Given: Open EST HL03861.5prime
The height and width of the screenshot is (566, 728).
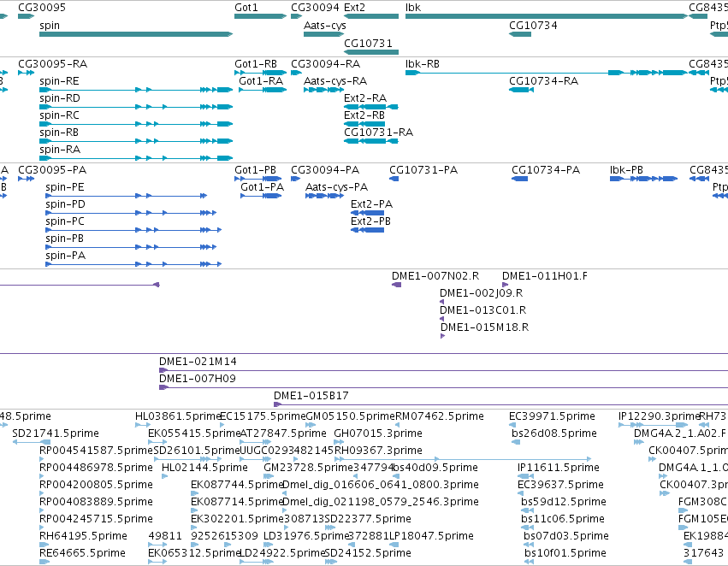Looking at the screenshot, I should pos(143,425).
